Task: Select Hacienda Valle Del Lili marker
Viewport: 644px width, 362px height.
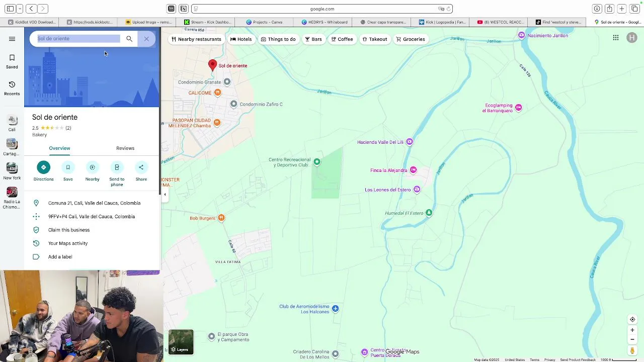Action: [x=410, y=142]
